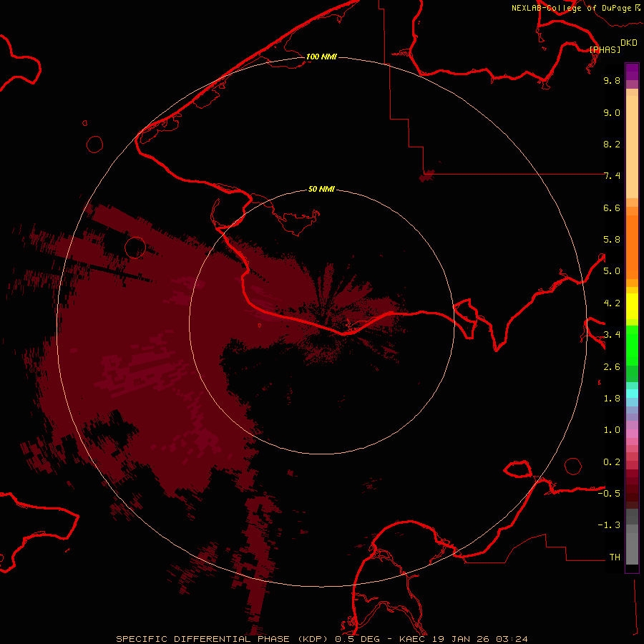This screenshot has width=644, height=644.
Task: Pick the cyan color bar segment
Action: coord(632,394)
